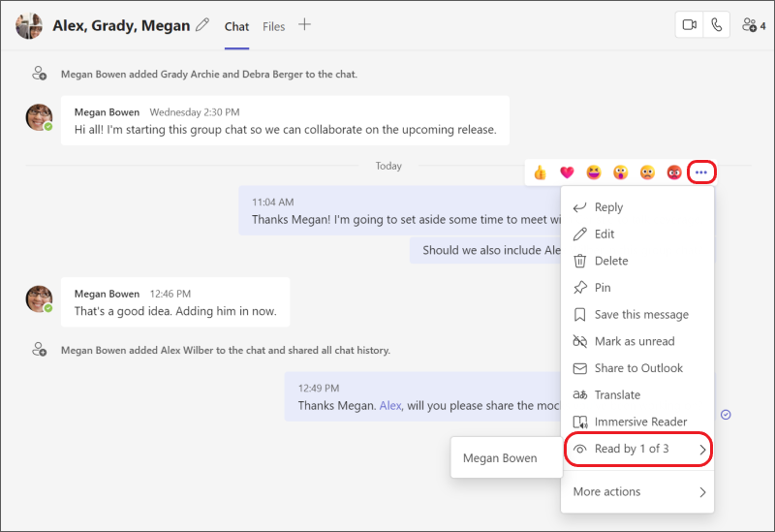
Task: Select Megan Bowen in the read-by list
Action: pyautogui.click(x=500, y=458)
